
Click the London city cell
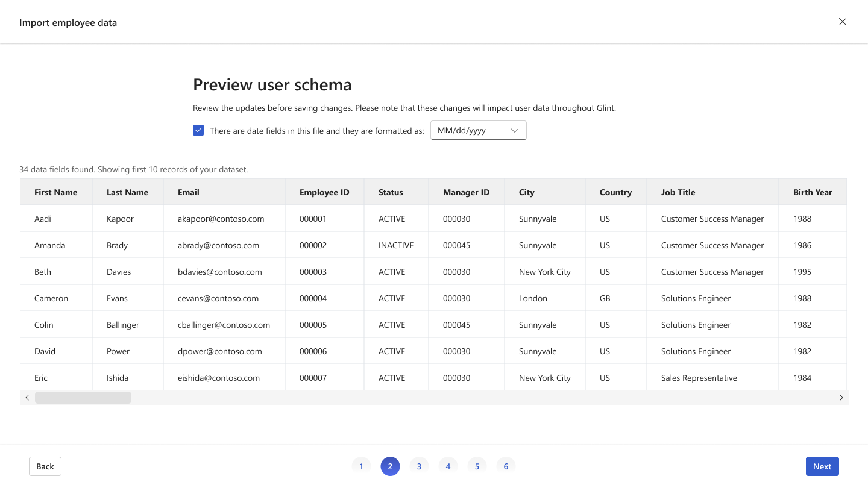pos(545,298)
